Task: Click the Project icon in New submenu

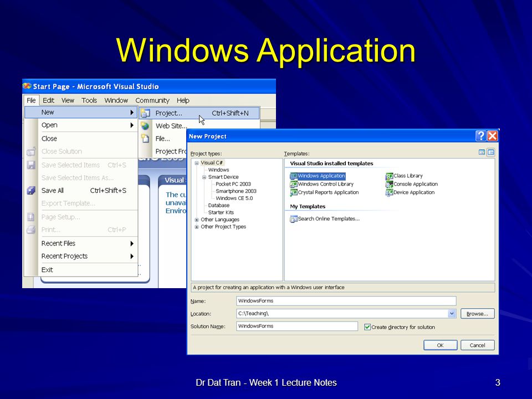Action: pyautogui.click(x=145, y=113)
